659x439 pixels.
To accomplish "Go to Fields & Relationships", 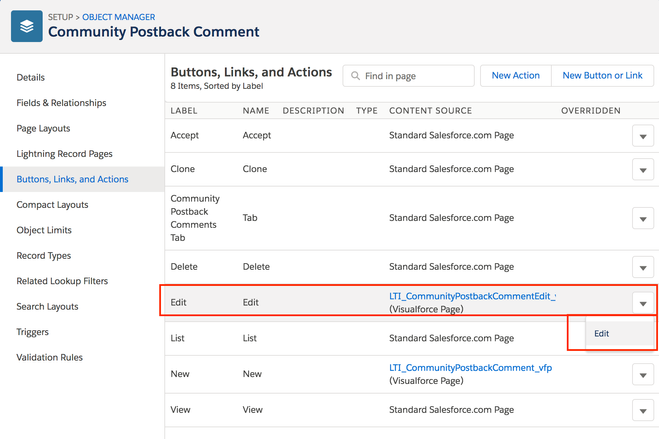I will pos(61,103).
